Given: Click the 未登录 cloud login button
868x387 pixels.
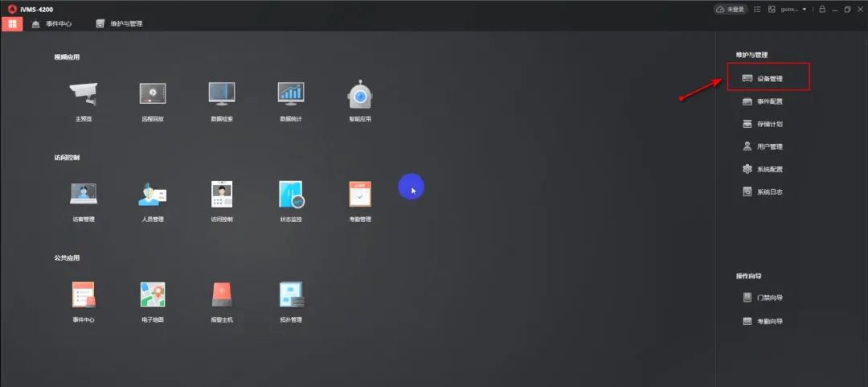Looking at the screenshot, I should 731,10.
